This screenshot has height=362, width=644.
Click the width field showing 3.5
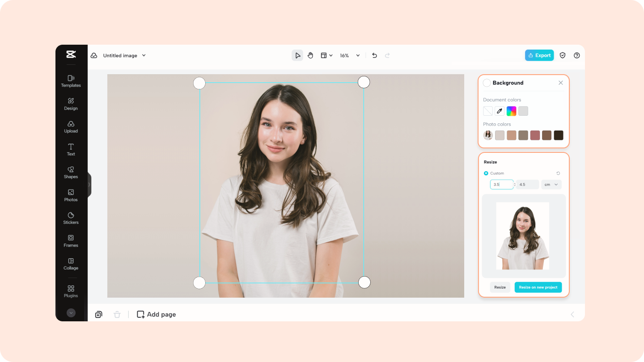tap(501, 185)
